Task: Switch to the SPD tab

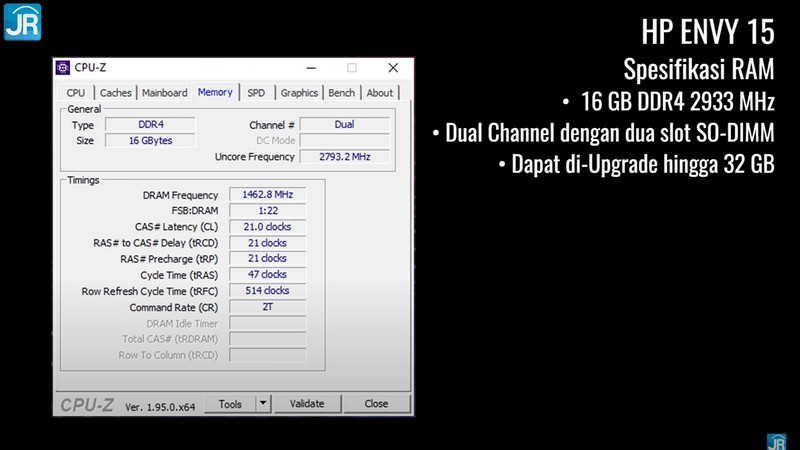Action: click(256, 93)
